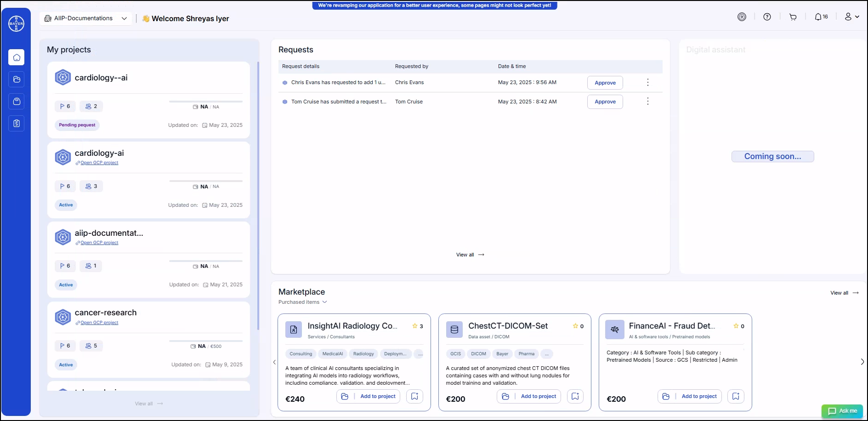This screenshot has width=868, height=421.
Task: Add FinanceAI Fraud Detection to project
Action: click(x=690, y=396)
